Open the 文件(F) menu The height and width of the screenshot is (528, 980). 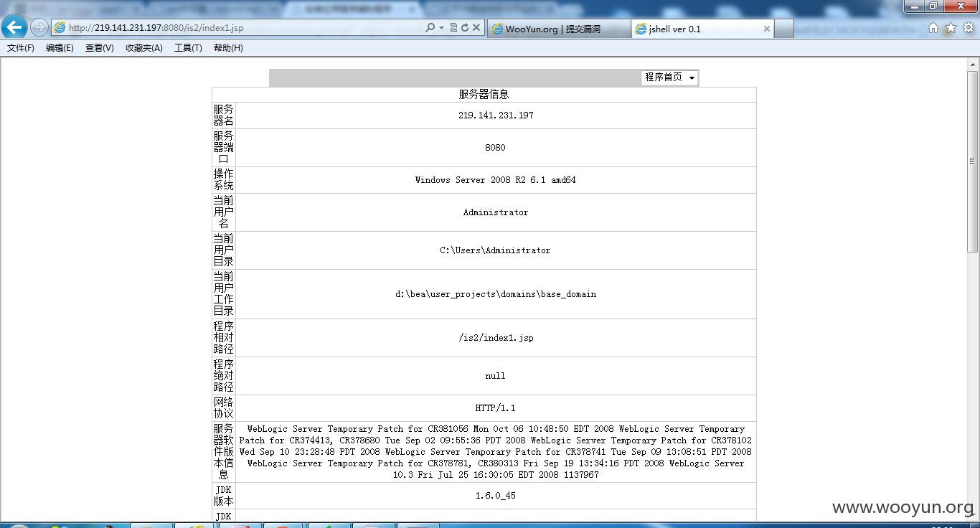pos(21,48)
